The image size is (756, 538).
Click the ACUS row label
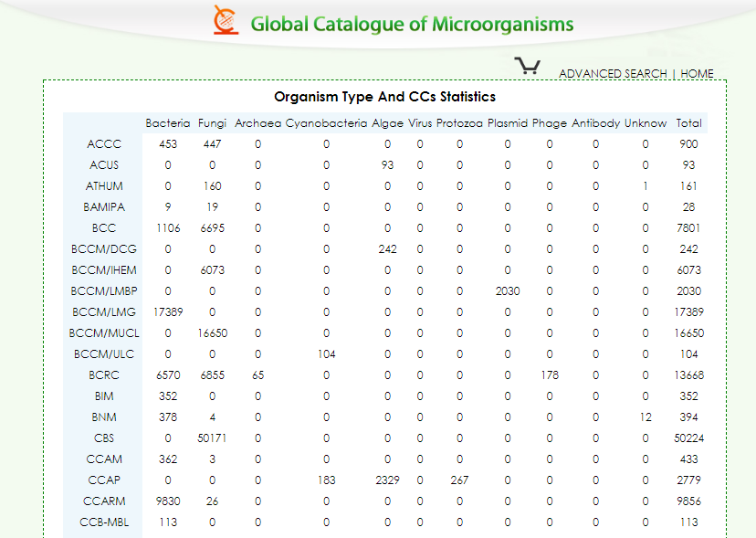click(x=104, y=165)
